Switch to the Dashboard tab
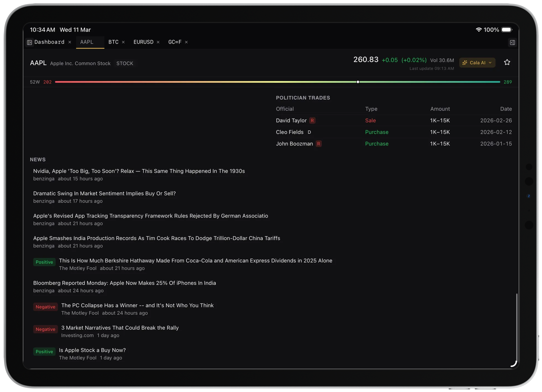This screenshot has height=392, width=542. (x=49, y=42)
